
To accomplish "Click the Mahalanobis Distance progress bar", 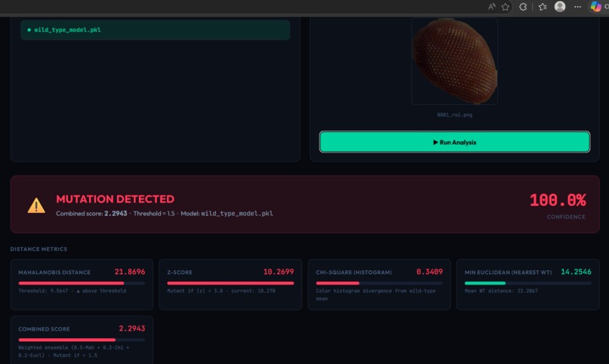I will 82,283.
